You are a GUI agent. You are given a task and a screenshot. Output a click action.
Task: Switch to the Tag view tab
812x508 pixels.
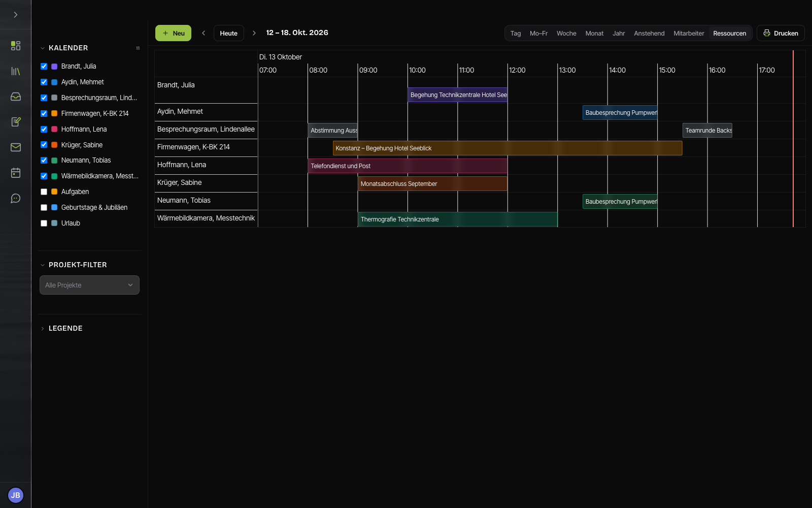click(516, 33)
